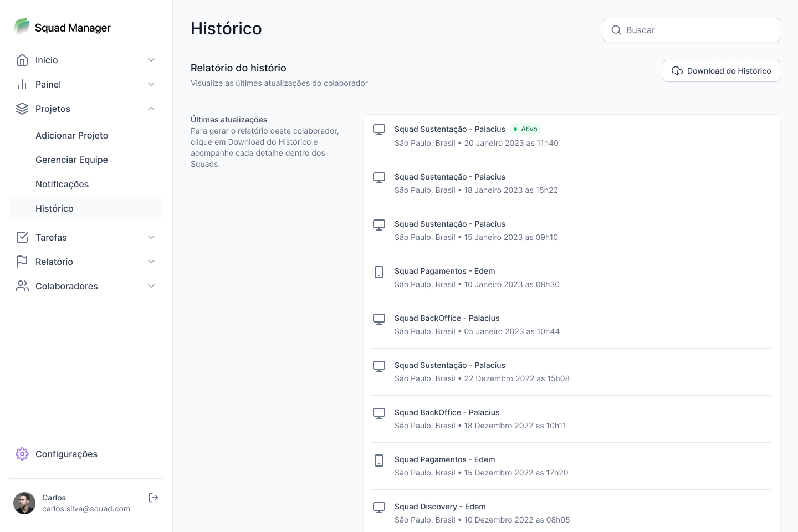Click Carlos's profile avatar

[24, 503]
